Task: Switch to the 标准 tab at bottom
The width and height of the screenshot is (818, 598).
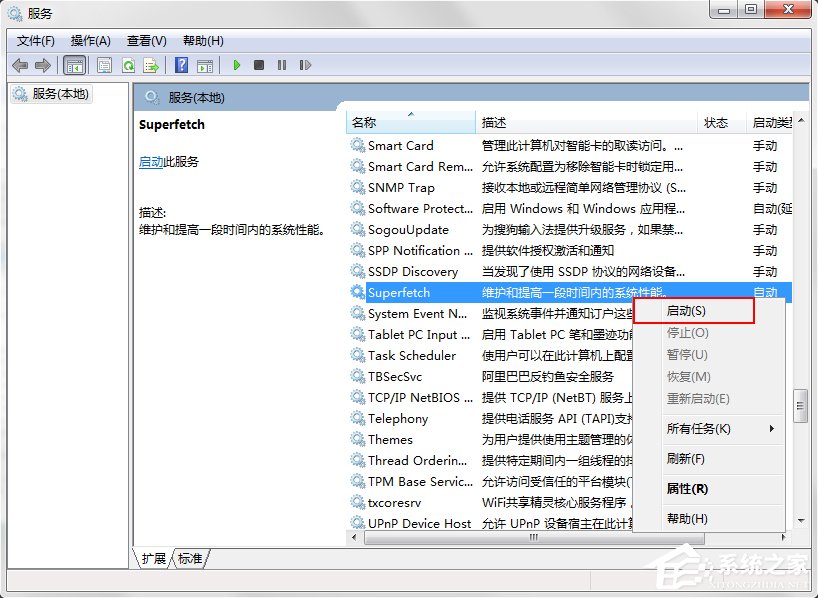Action: pyautogui.click(x=188, y=560)
